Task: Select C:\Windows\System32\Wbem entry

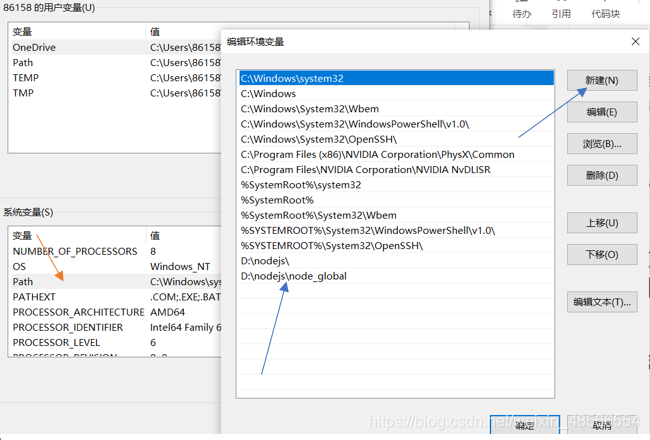Action: click(396, 109)
